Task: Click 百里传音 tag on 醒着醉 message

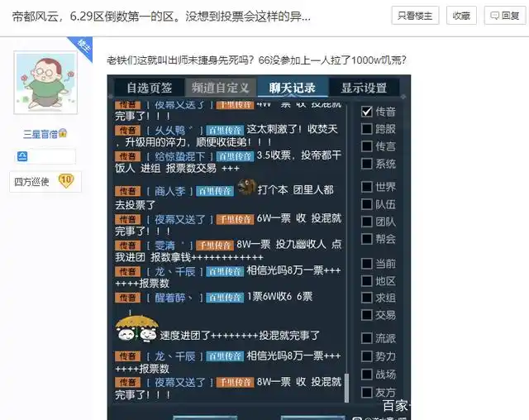Action: tap(225, 297)
